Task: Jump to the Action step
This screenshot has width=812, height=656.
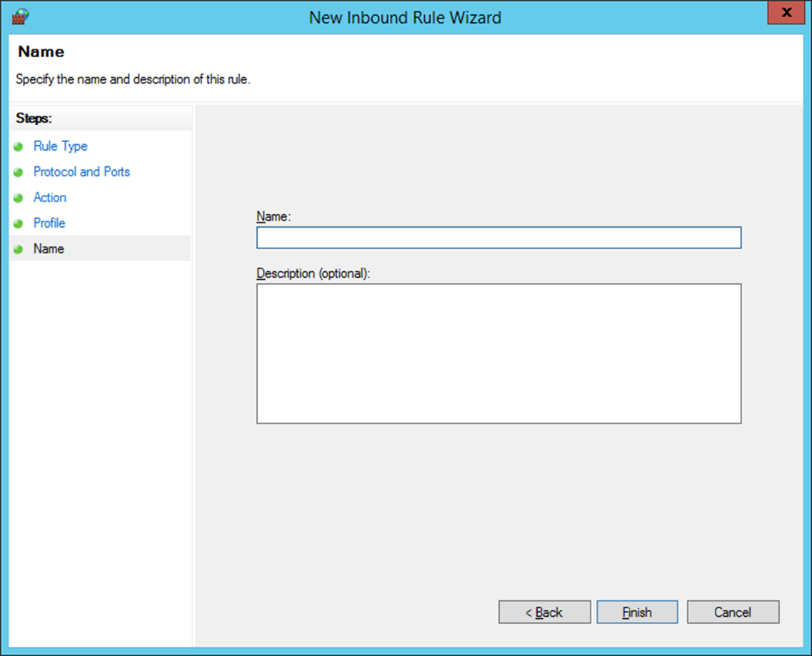Action: (x=50, y=198)
